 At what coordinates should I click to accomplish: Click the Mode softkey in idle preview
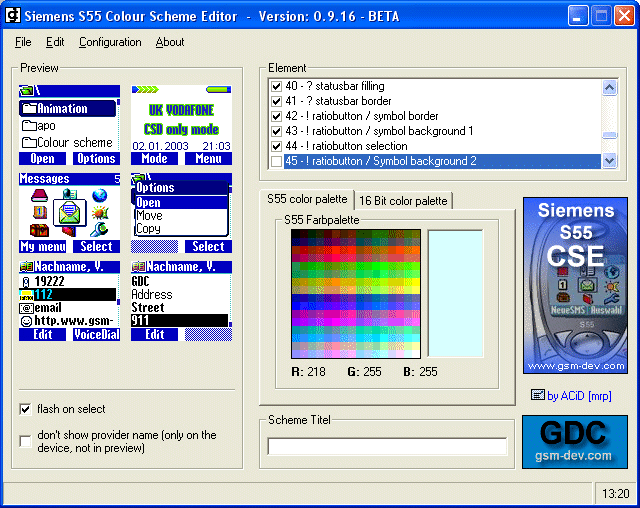tap(154, 159)
